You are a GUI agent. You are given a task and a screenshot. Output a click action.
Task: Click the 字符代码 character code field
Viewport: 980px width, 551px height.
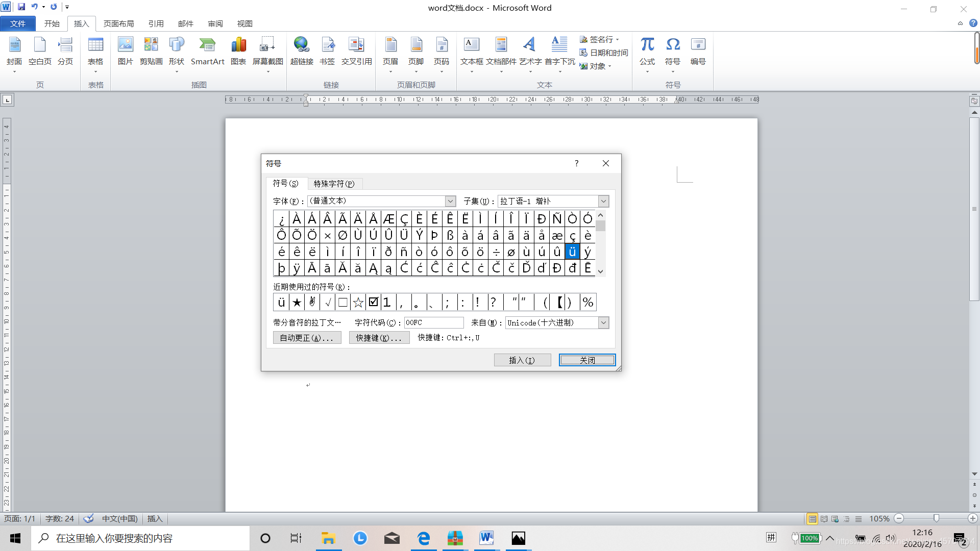click(x=433, y=323)
